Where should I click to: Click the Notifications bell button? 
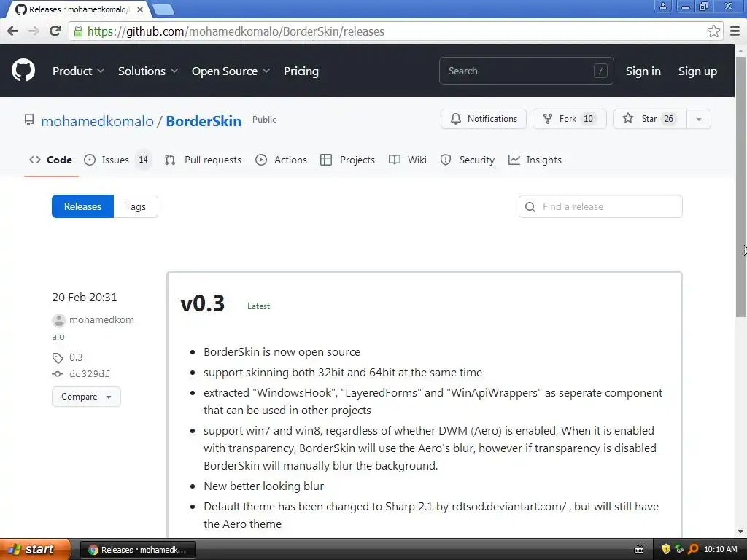[x=484, y=119]
